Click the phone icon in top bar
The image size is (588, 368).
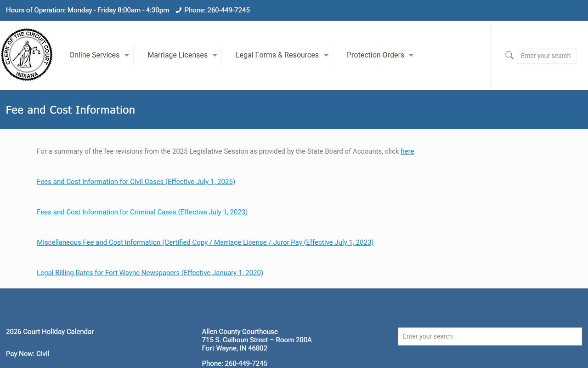179,10
